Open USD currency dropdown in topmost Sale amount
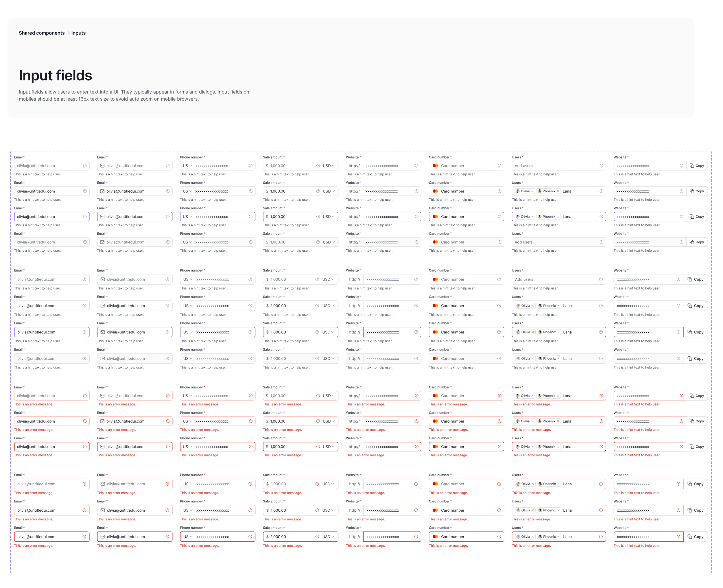This screenshot has height=588, width=723. 329,166
